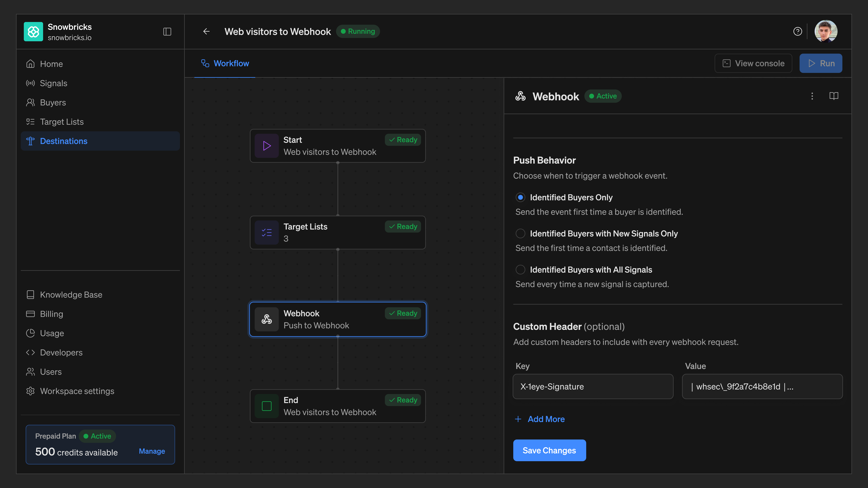
Task: Open the Billing page
Action: coord(100,314)
